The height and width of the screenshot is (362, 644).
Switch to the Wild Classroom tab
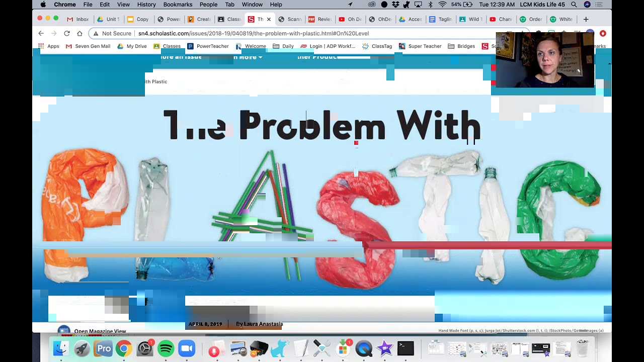pos(471,19)
